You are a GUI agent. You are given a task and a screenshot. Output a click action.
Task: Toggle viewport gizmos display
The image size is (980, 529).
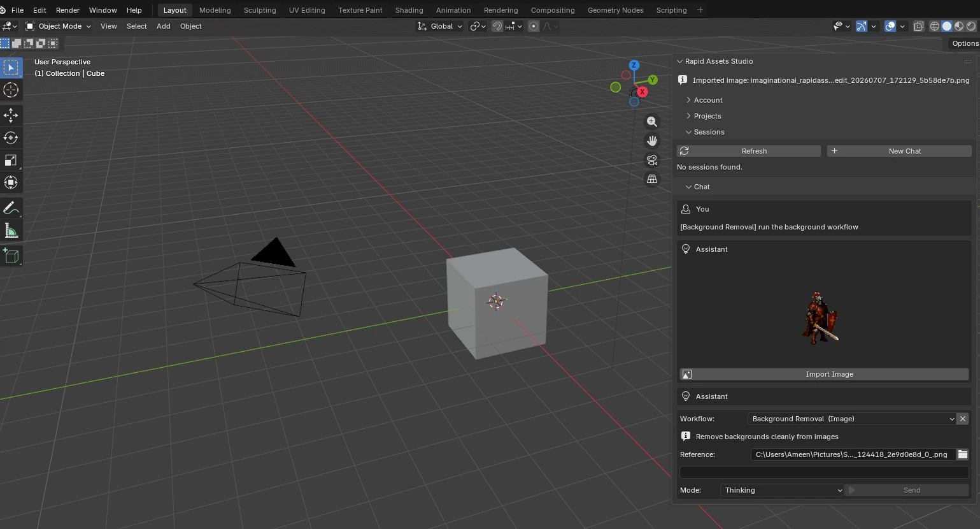pos(861,26)
